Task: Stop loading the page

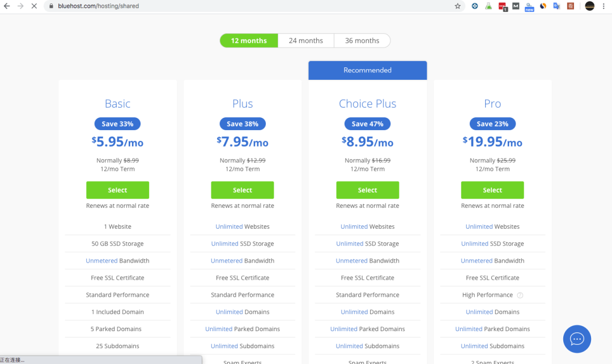Action: (x=34, y=6)
